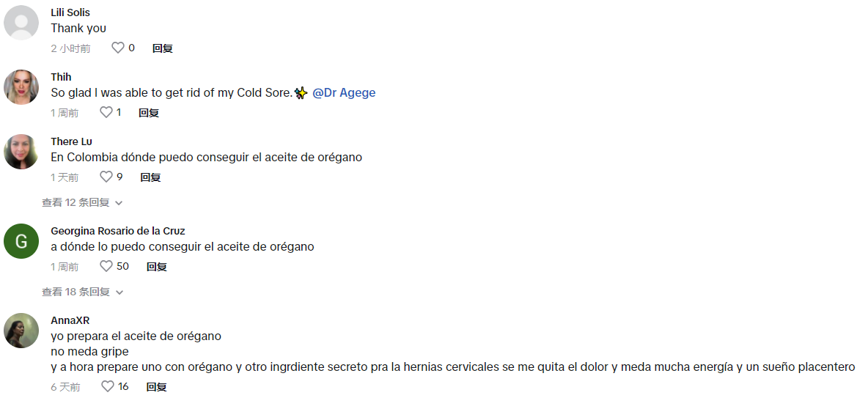Like There Lu's comment about Colombia
868x398 pixels.
[106, 177]
